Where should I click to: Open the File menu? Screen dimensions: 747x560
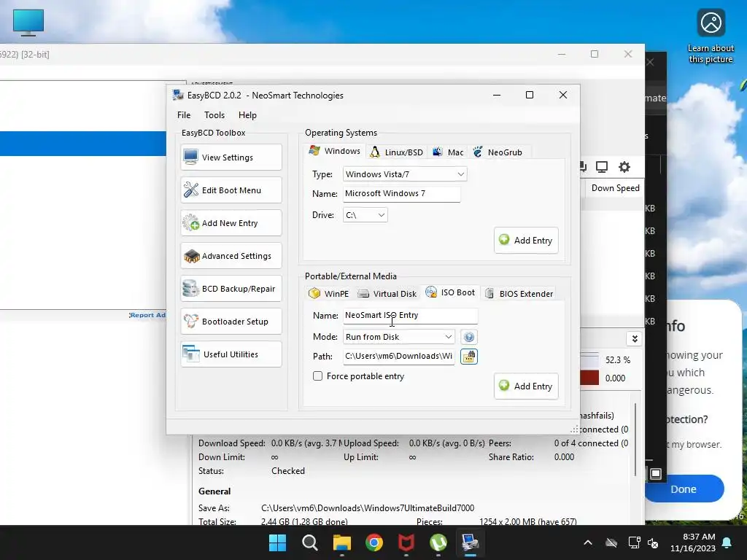coord(184,114)
